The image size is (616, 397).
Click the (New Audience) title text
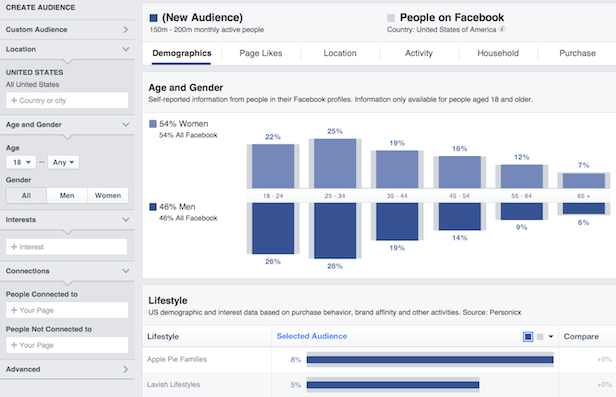[202, 18]
